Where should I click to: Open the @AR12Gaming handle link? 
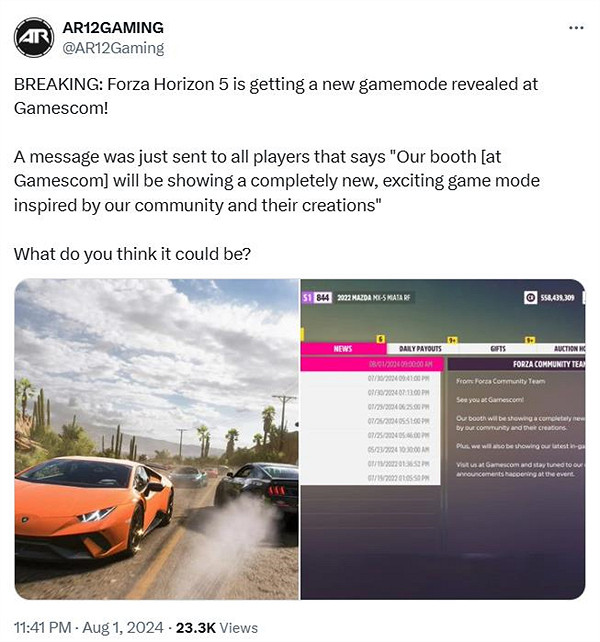(x=113, y=48)
